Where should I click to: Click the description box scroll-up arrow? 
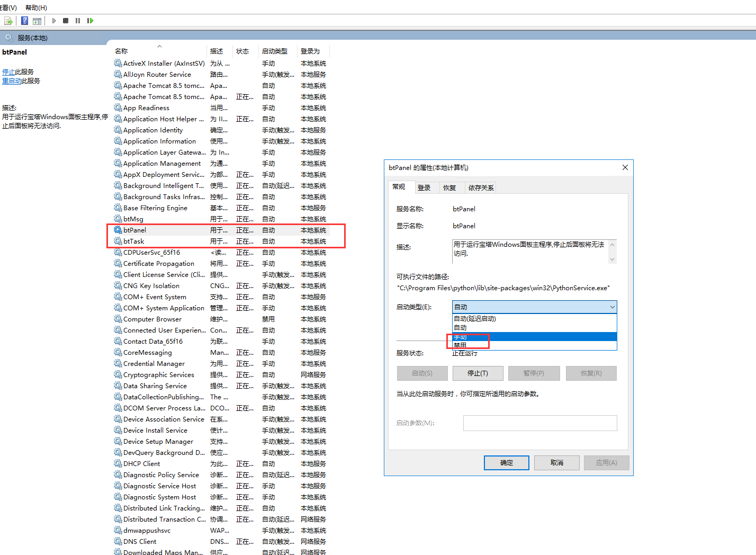pyautogui.click(x=613, y=245)
